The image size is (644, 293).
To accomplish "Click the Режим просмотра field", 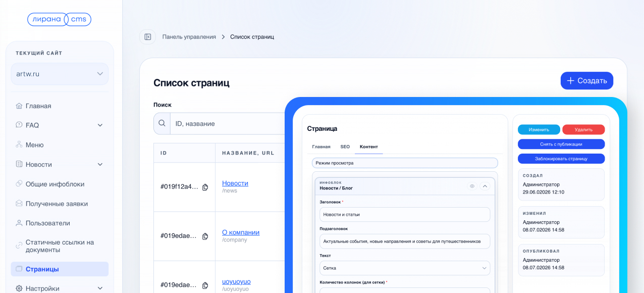I will [x=405, y=163].
